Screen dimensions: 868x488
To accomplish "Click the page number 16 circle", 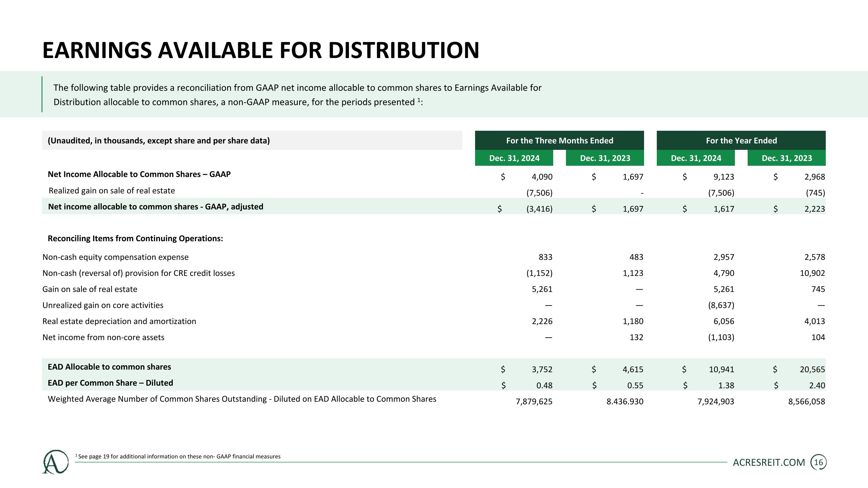I will pos(818,463).
